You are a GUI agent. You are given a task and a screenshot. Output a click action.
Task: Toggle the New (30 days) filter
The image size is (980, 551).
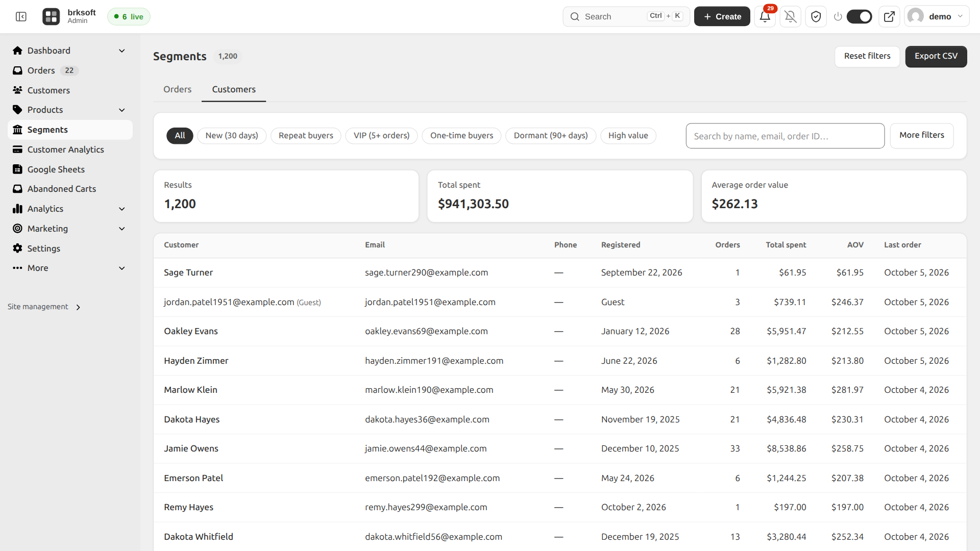click(x=232, y=136)
